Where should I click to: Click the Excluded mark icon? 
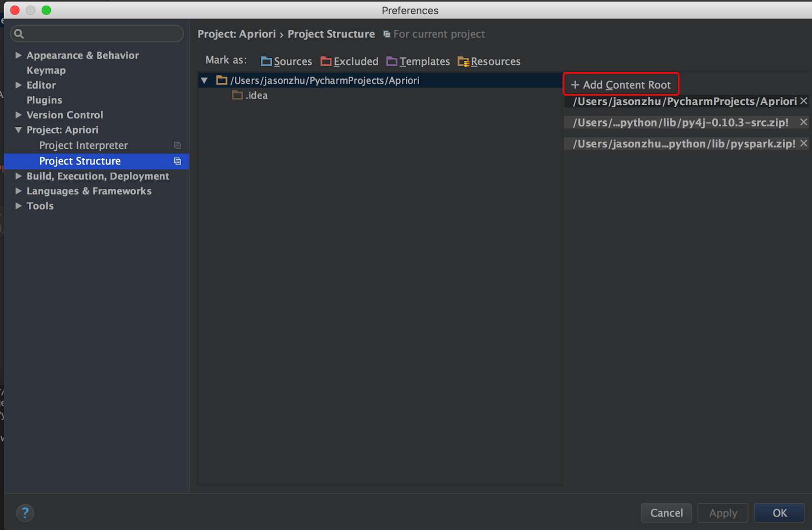pos(325,61)
